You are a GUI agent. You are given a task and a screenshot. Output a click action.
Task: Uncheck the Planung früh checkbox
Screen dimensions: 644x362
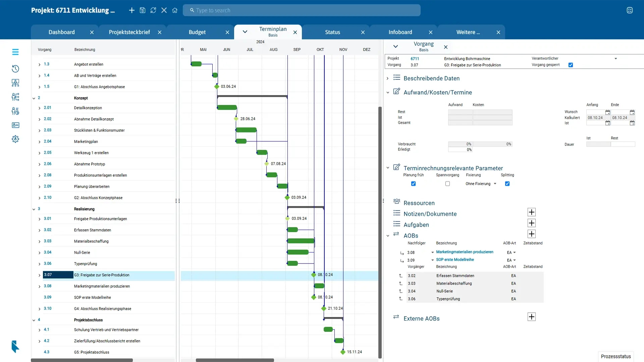413,184
